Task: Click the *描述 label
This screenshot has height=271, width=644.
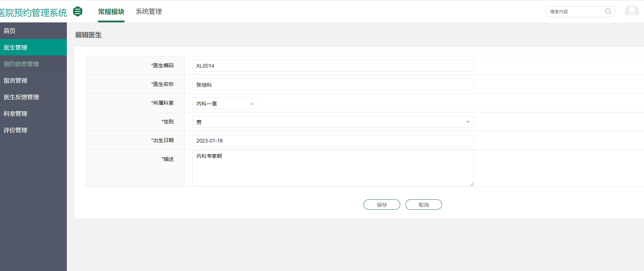Action: pos(167,159)
